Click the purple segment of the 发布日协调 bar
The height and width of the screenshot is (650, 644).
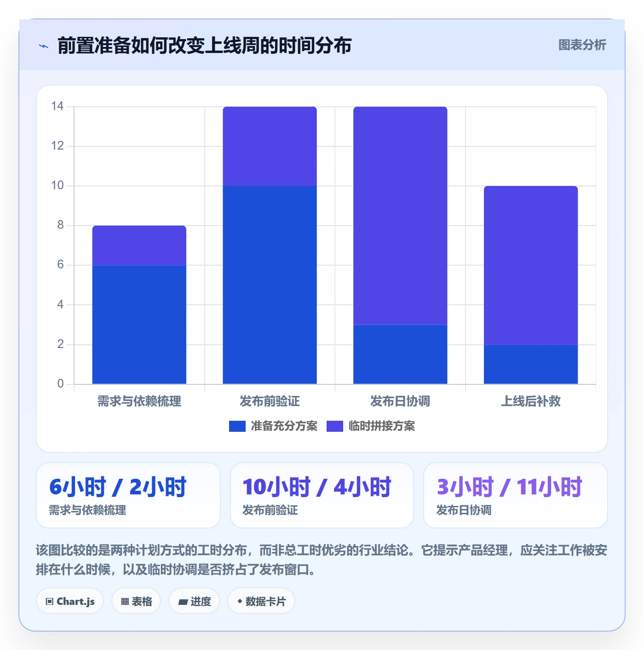[x=400, y=215]
